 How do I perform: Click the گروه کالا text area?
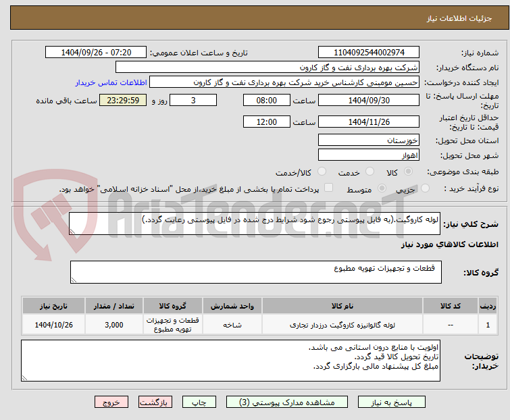[255, 272]
